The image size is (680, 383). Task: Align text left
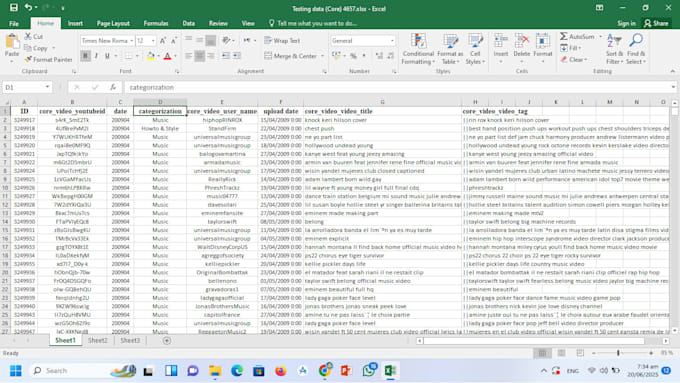coord(189,56)
